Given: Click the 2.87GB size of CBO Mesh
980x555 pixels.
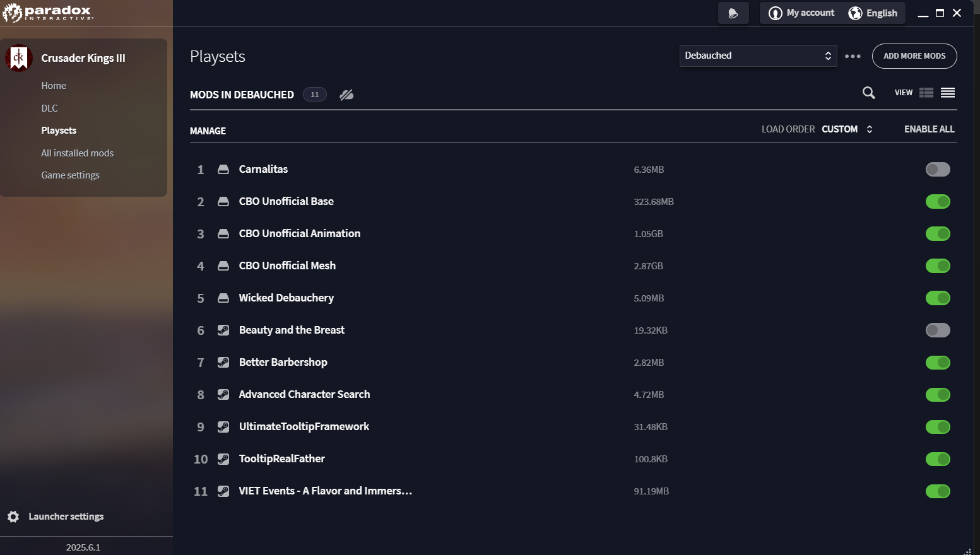Looking at the screenshot, I should click(x=648, y=266).
